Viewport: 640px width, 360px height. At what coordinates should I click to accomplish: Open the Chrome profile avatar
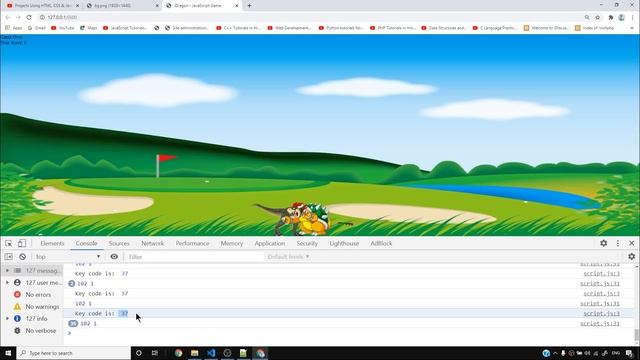(x=621, y=17)
